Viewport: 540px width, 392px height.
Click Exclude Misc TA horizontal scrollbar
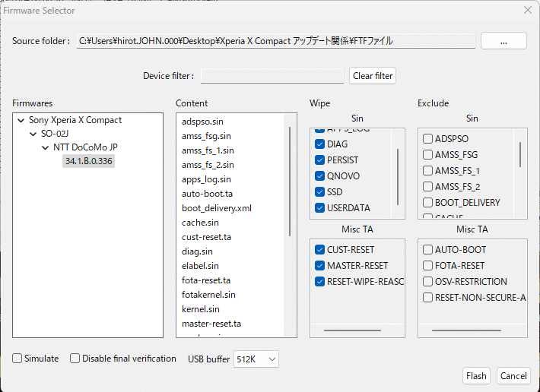[467, 330]
